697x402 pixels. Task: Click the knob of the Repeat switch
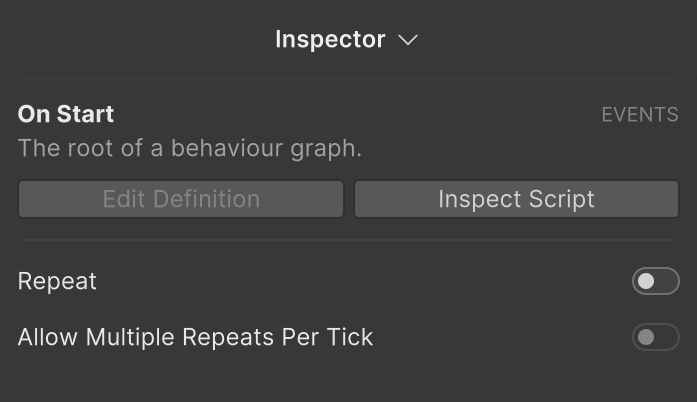coord(646,282)
